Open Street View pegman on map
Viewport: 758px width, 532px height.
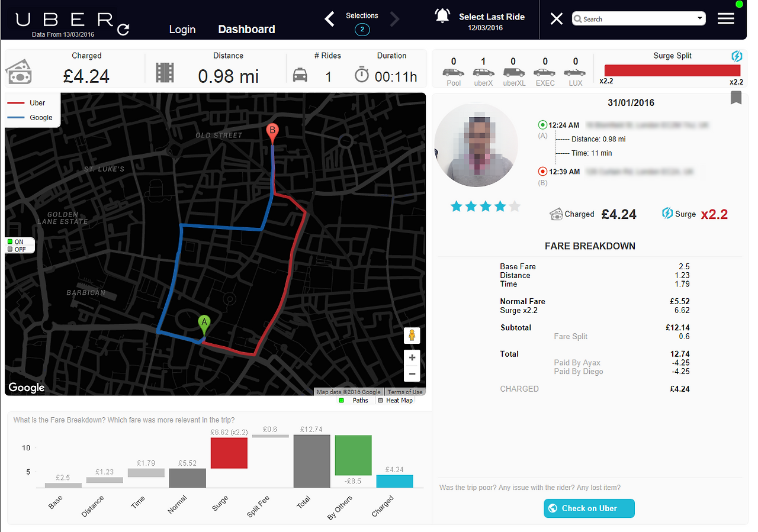coord(412,336)
